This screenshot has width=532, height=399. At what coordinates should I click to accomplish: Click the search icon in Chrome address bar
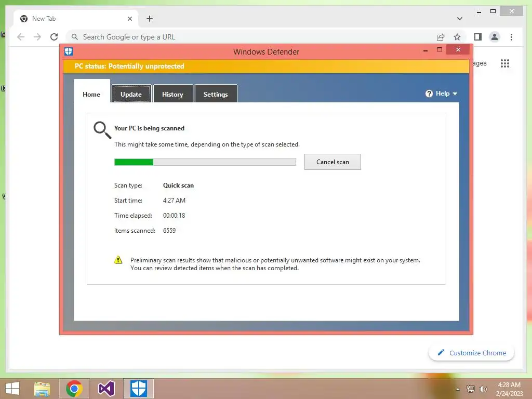pos(75,37)
